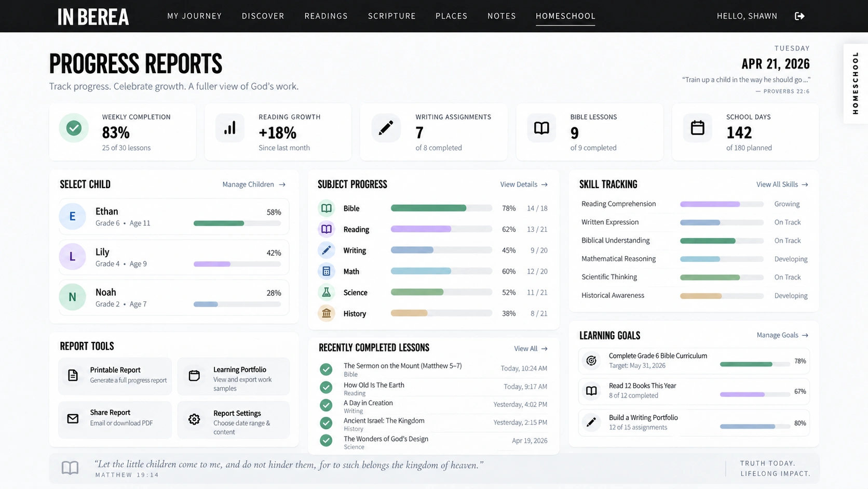Click Lily's avatar circle
This screenshot has width=868, height=489.
point(72,257)
